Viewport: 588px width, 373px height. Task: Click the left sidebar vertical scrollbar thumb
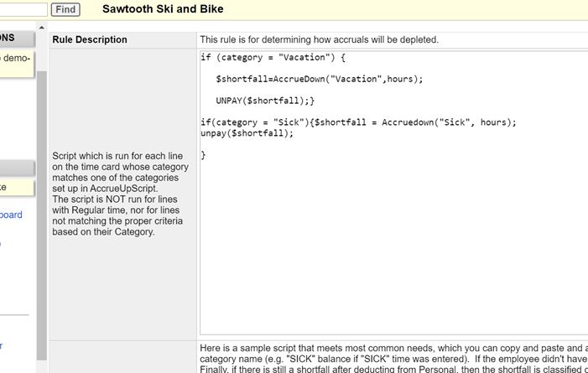click(x=41, y=210)
